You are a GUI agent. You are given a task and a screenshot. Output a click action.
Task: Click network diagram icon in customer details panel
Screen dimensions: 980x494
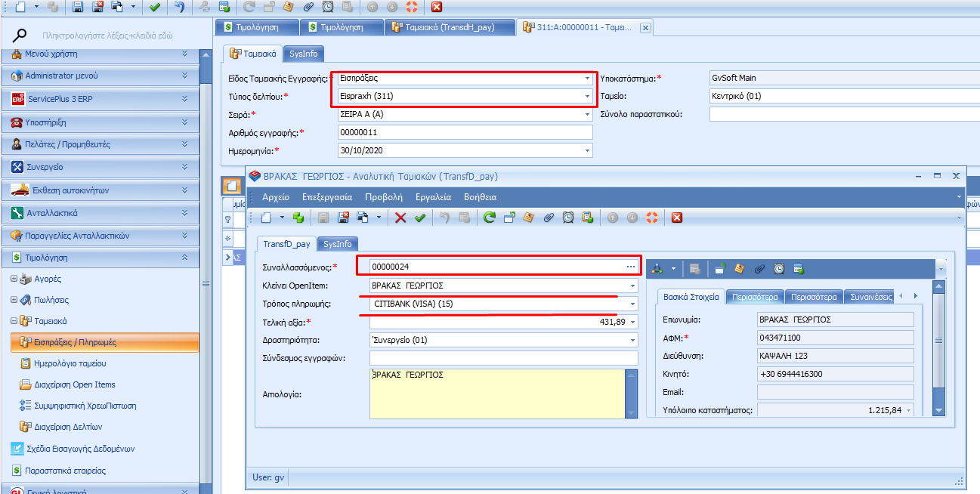pyautogui.click(x=657, y=268)
